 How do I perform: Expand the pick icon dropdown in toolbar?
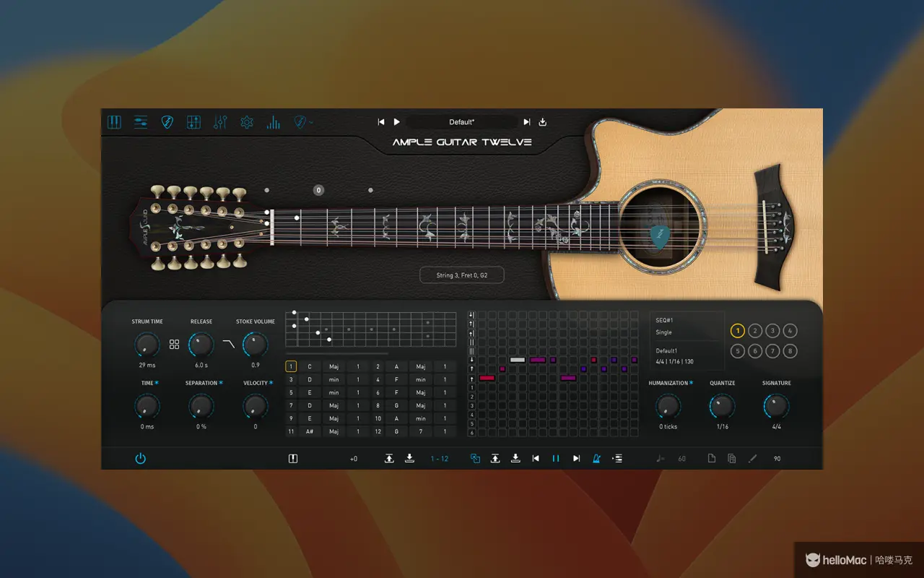pos(310,122)
